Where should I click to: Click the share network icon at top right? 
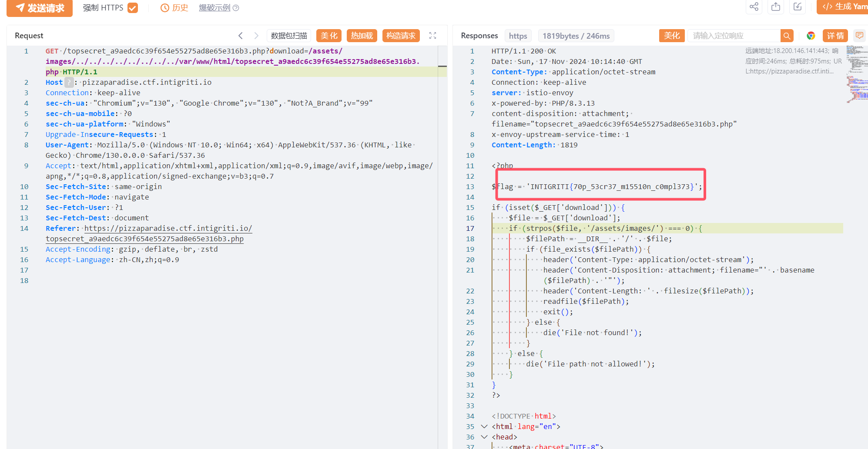click(x=754, y=7)
